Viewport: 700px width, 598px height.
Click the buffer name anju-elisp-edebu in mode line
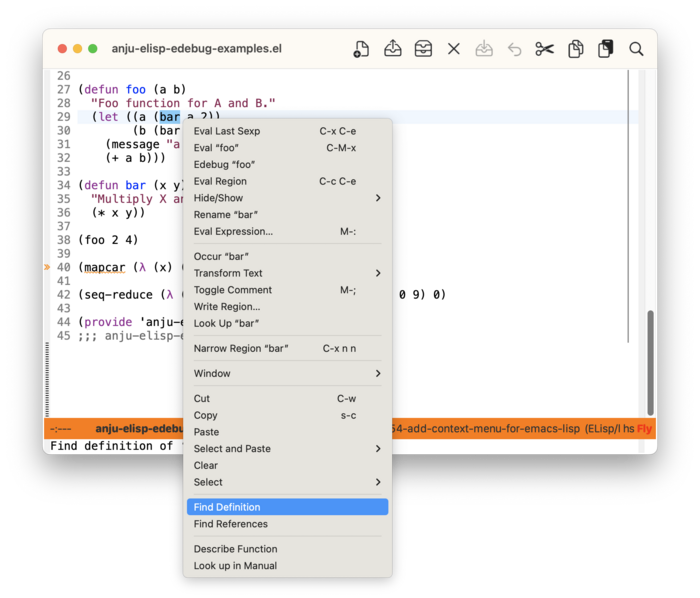tap(139, 429)
